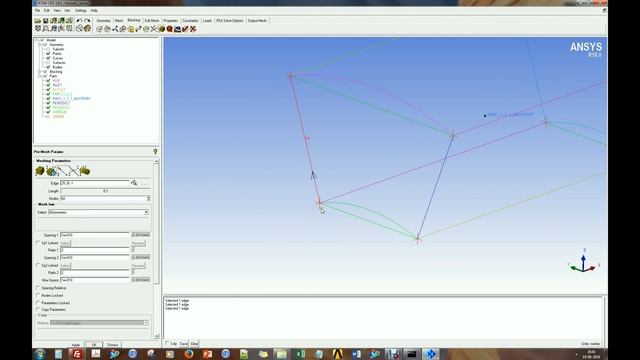Collapse the Geometry tree node
This screenshot has width=640, height=360.
(x=40, y=44)
